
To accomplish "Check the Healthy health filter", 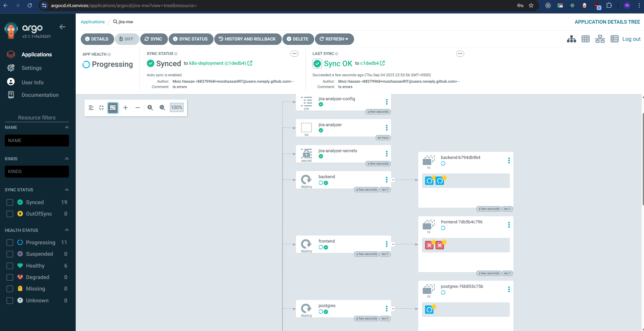I will (x=10, y=266).
